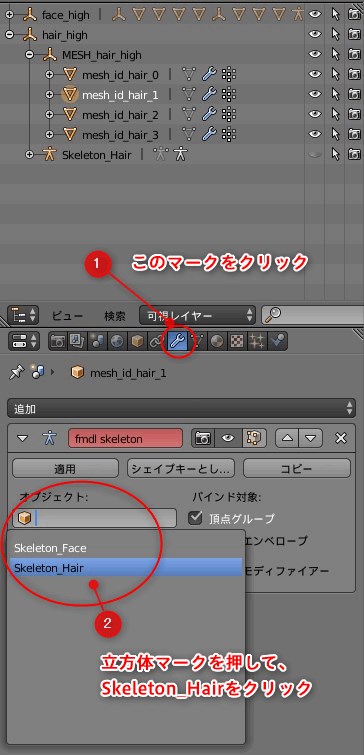Open the Constraints chain tab in Properties

point(156,341)
